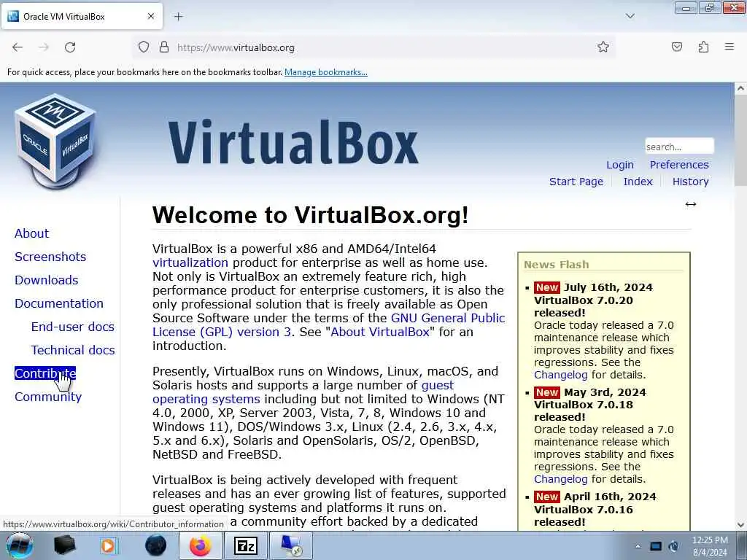Open the Login link

620,165
